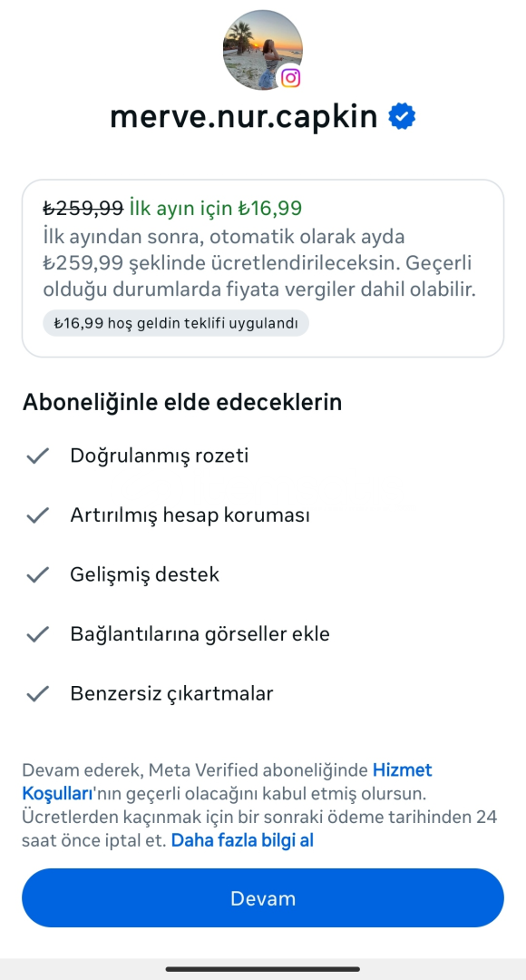Image resolution: width=526 pixels, height=980 pixels.
Task: Click the blue verified badge icon
Action: point(403,117)
